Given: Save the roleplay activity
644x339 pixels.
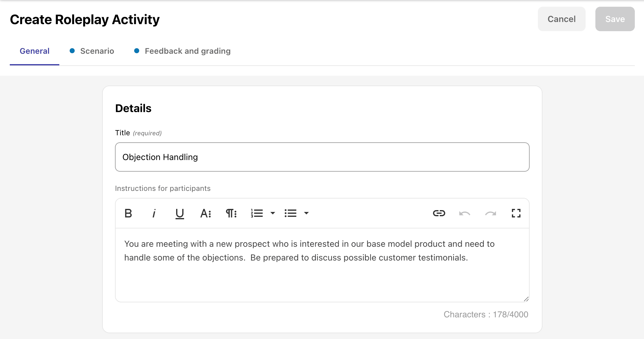Looking at the screenshot, I should pyautogui.click(x=615, y=19).
